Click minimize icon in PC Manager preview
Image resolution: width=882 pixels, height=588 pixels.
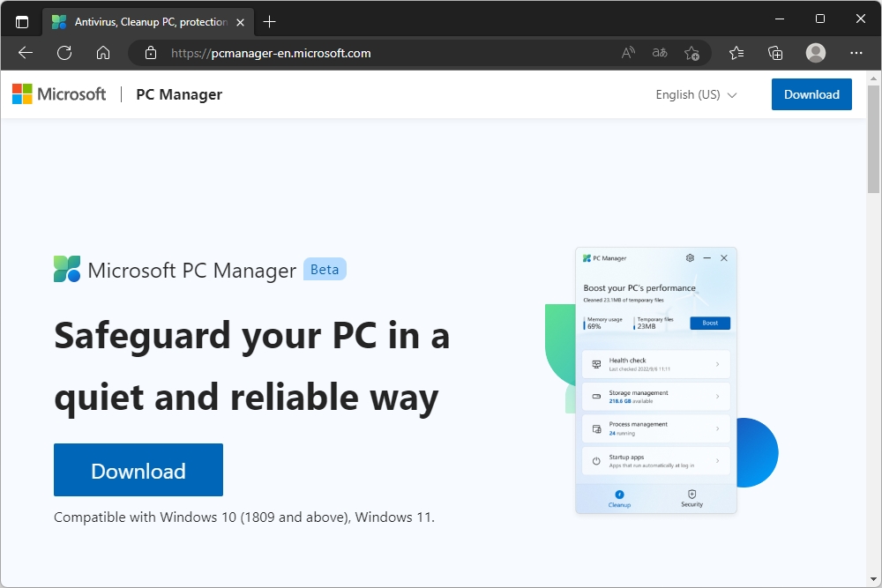point(707,258)
